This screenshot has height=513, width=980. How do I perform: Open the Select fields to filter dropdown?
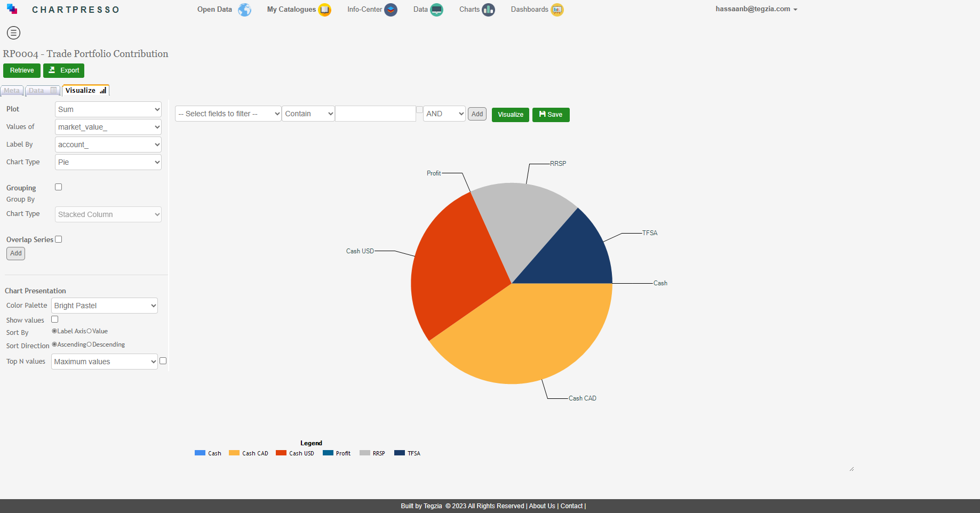coord(228,114)
